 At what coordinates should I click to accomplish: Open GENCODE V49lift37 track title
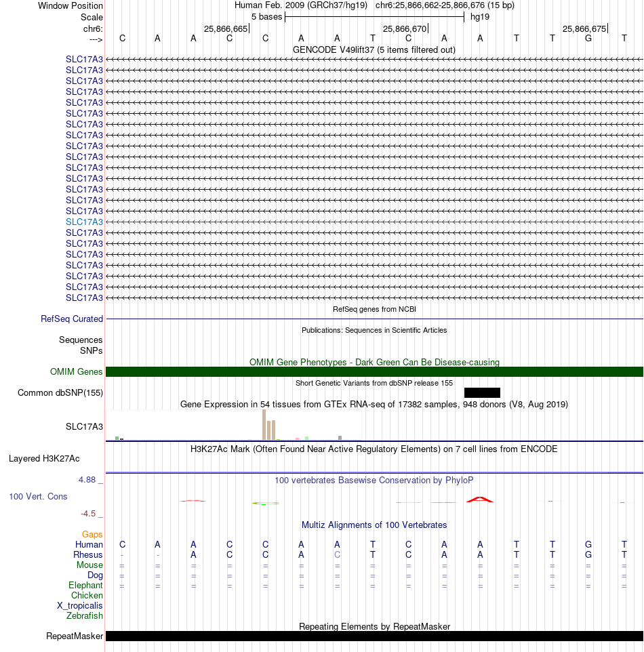(x=374, y=50)
